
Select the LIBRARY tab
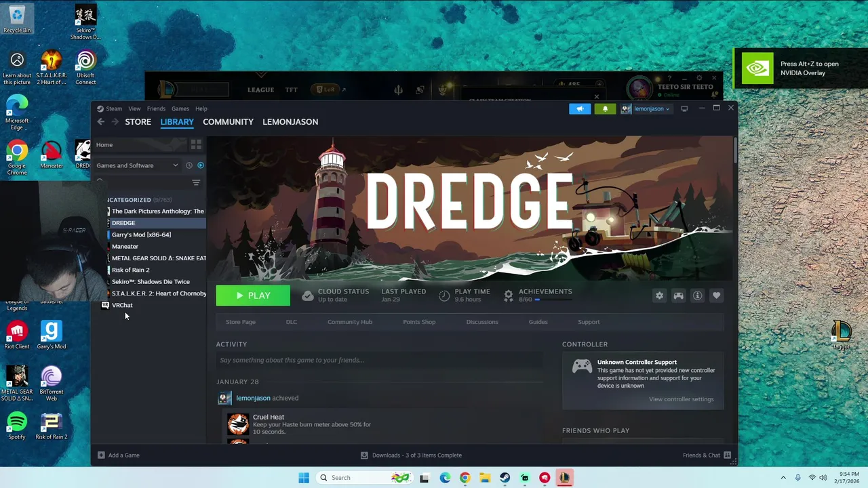(x=177, y=122)
